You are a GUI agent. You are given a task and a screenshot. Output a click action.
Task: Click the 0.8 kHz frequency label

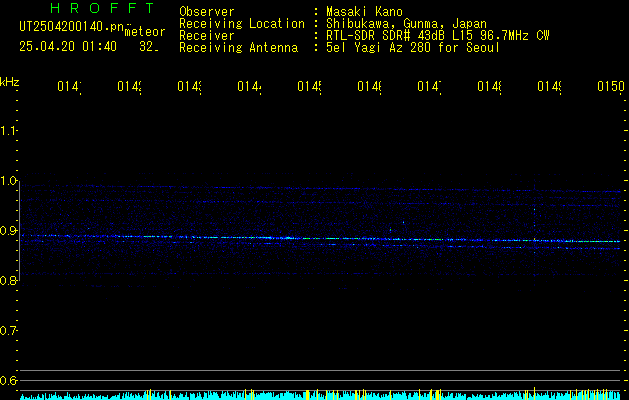(8, 280)
